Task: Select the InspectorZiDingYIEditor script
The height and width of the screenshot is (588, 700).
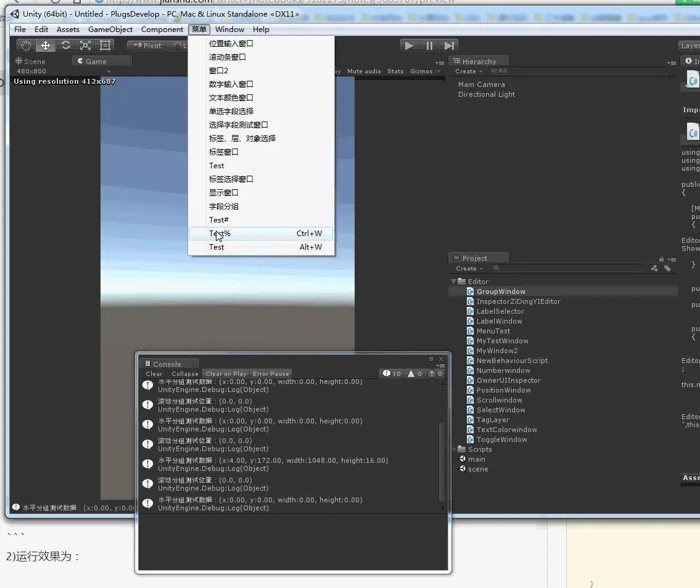Action: click(x=518, y=301)
